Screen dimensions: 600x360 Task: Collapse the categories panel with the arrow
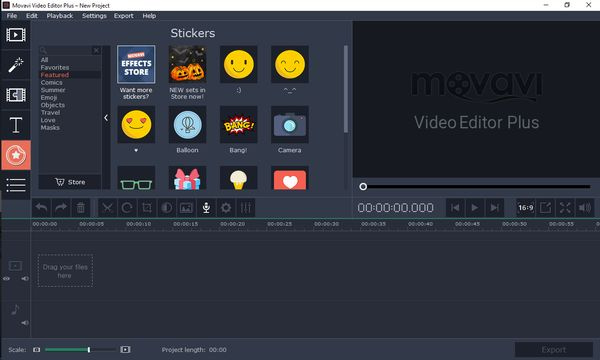(106, 118)
